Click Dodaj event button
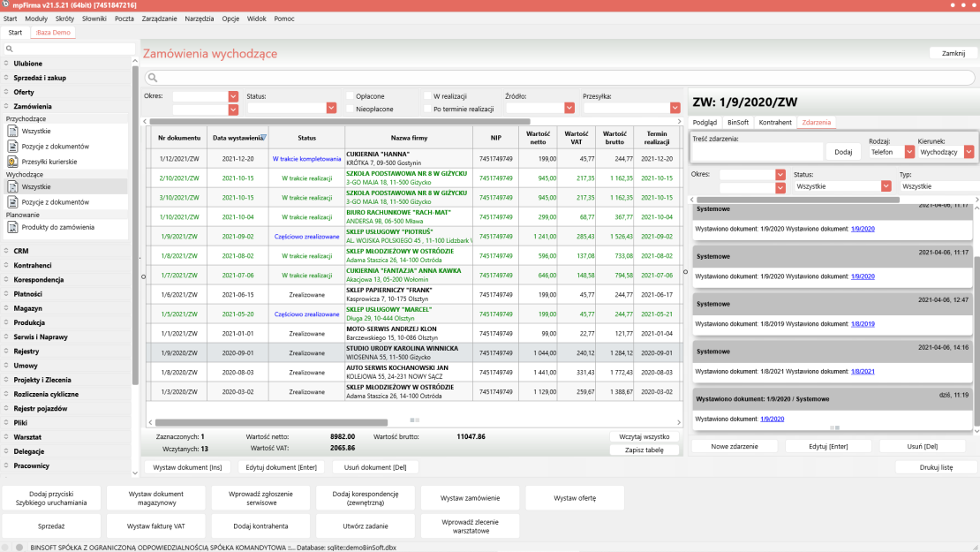Screen dimensions: 980x552 (842, 152)
